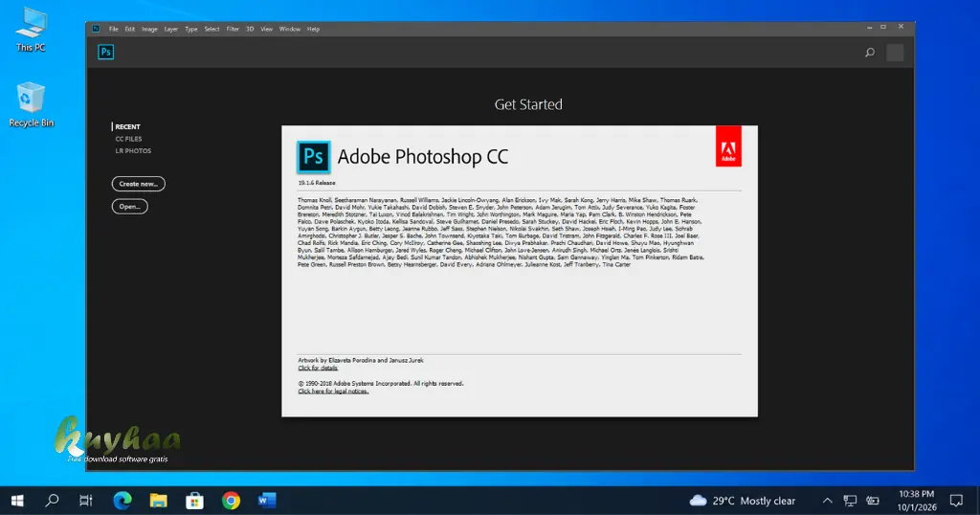Select the Recycle Bin desktop icon
Viewport: 980px width, 515px height.
point(31,105)
